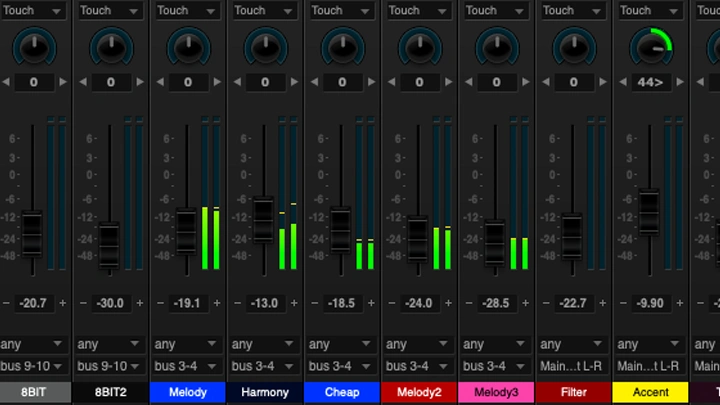Click pan left arrow on Filter channel
Image resolution: width=720 pixels, height=405 pixels.
click(546, 82)
